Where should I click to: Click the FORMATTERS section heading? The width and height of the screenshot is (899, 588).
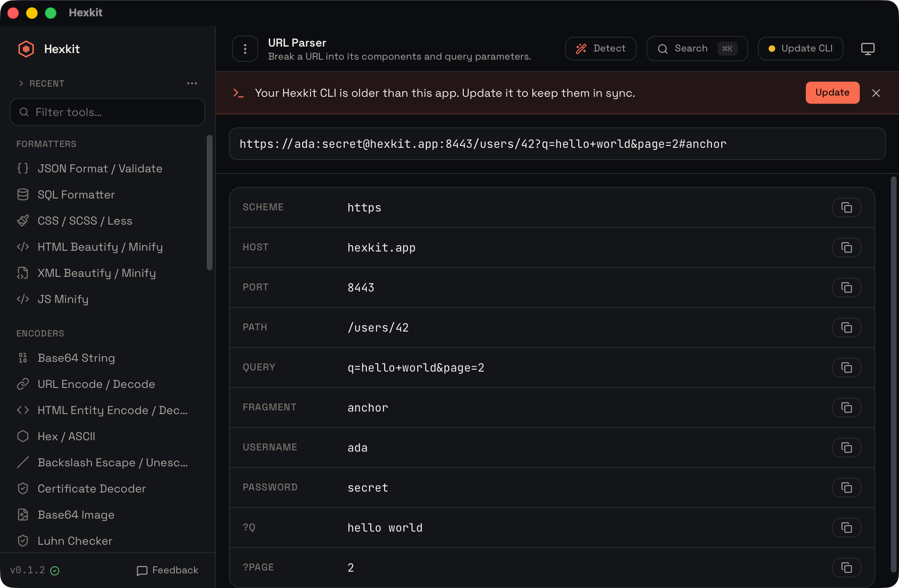click(x=47, y=144)
